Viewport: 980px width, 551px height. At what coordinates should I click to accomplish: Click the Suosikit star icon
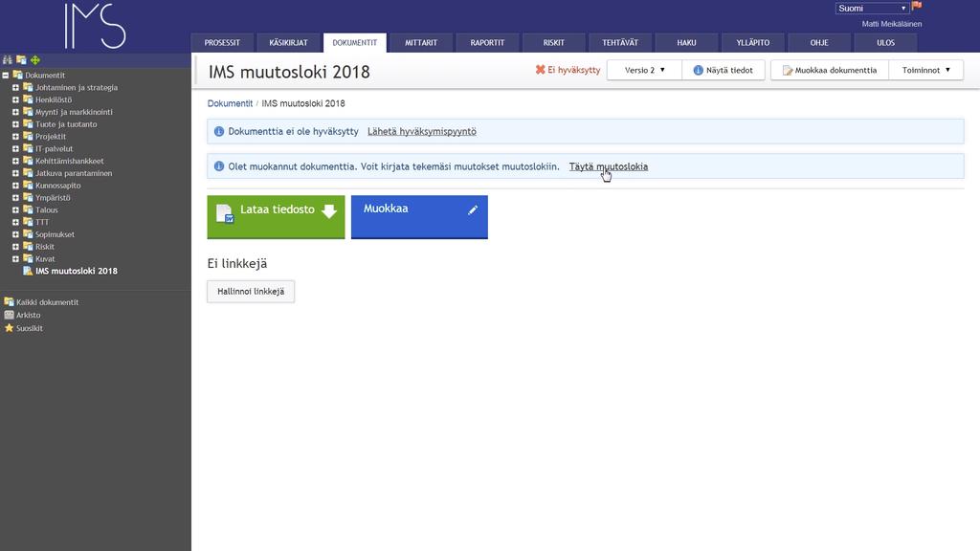[9, 328]
